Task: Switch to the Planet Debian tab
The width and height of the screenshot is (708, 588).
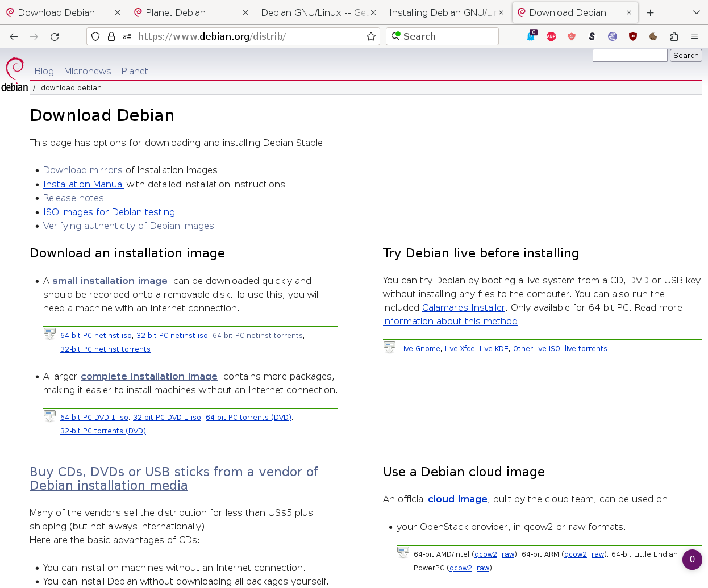Action: pos(176,12)
